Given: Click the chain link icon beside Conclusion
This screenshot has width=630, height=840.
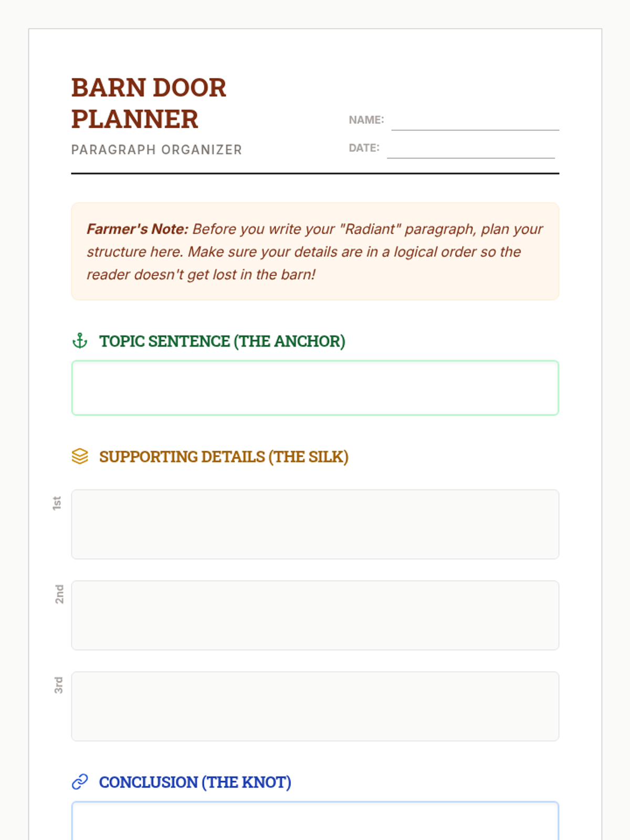Looking at the screenshot, I should point(80,782).
